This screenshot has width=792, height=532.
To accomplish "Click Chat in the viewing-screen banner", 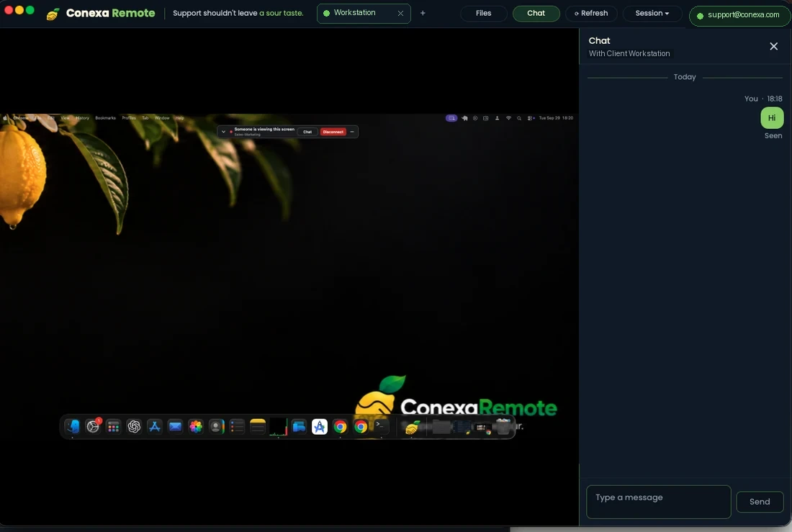I will click(x=307, y=132).
